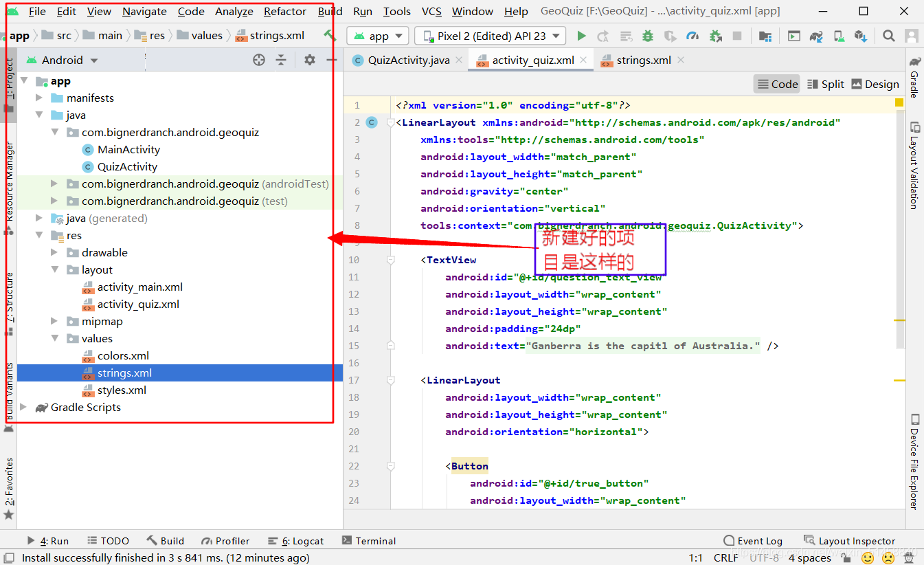Collapse the java folder
Image resolution: width=924 pixels, height=565 pixels.
click(x=39, y=115)
